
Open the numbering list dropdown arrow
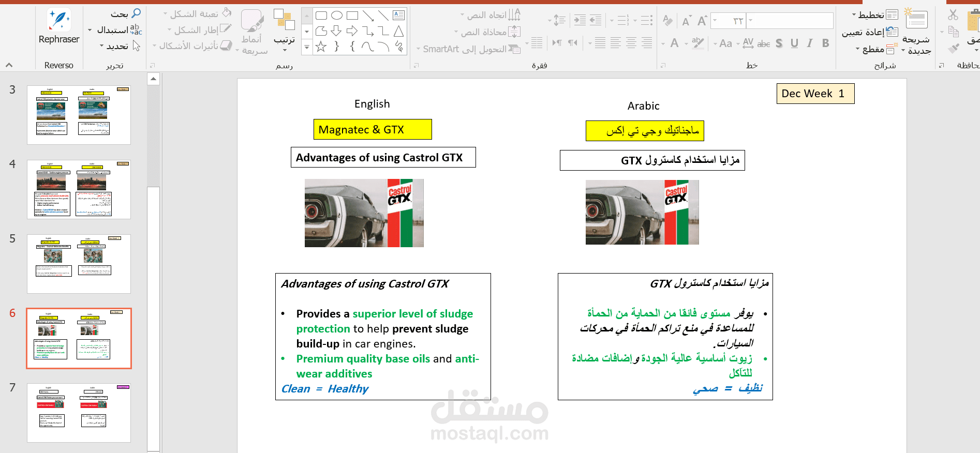tap(612, 21)
